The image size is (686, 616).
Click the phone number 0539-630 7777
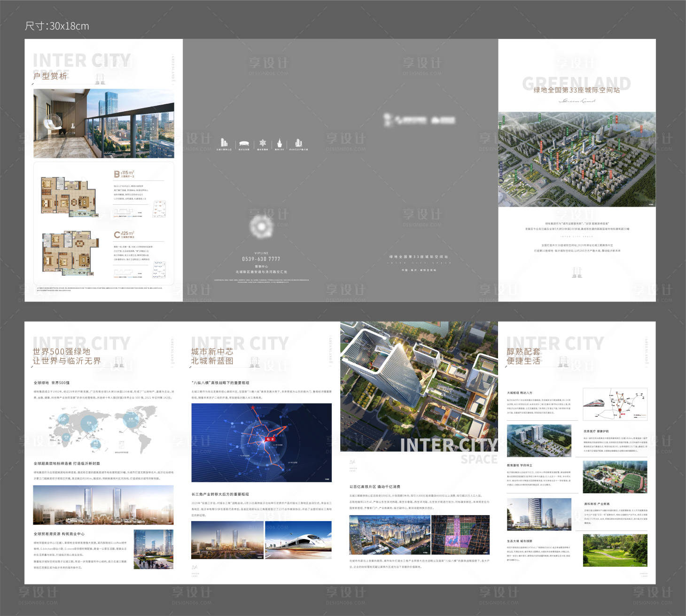coord(261,259)
